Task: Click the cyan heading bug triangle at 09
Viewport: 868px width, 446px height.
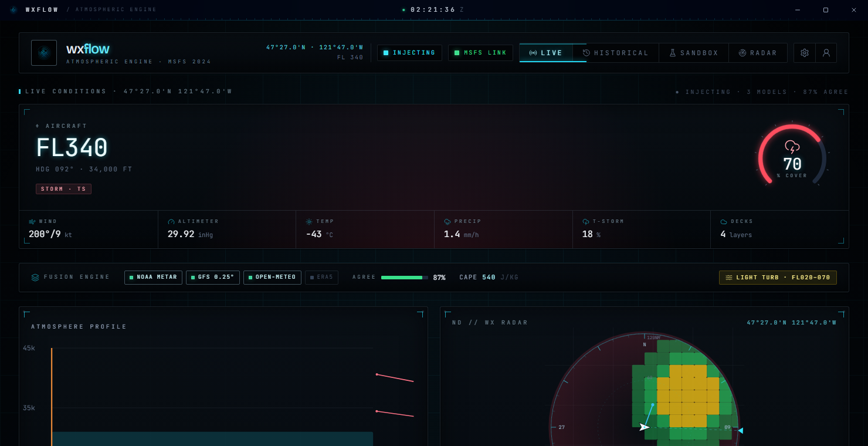Action: tap(740, 431)
